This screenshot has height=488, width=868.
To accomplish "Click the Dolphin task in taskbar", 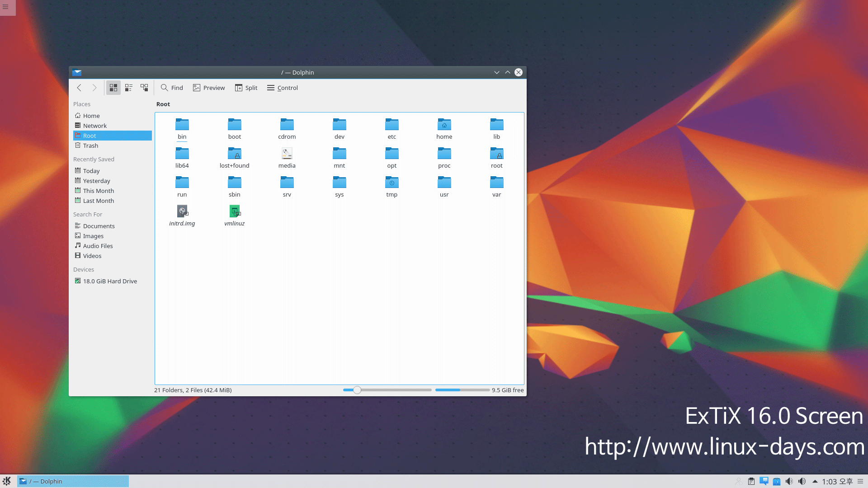I will (x=73, y=481).
